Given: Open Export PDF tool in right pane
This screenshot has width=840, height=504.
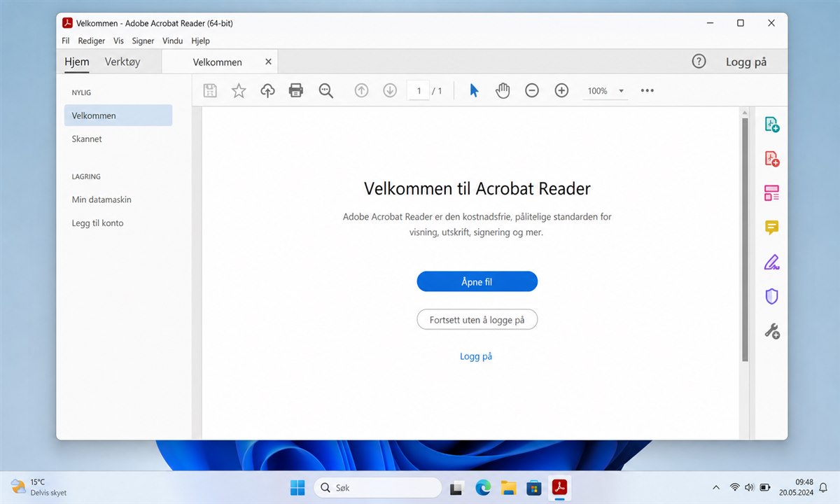Looking at the screenshot, I should point(772,125).
